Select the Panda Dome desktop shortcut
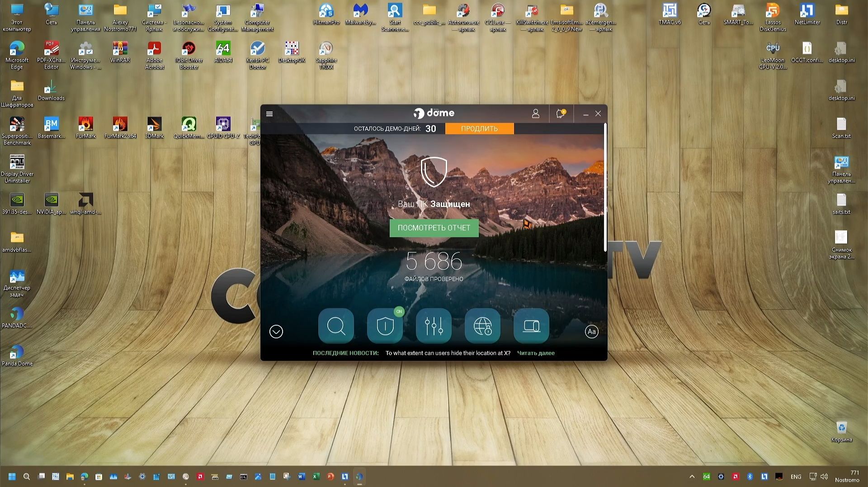 (x=17, y=355)
